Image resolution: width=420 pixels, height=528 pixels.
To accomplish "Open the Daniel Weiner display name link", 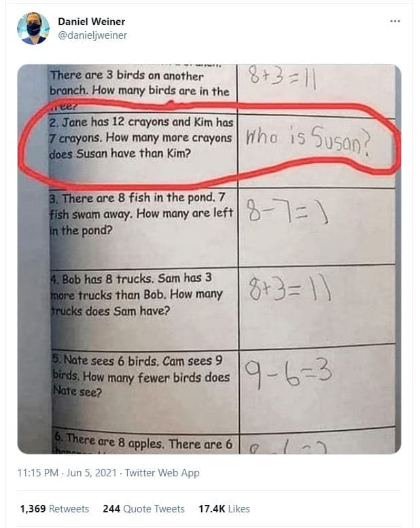I will coord(92,22).
